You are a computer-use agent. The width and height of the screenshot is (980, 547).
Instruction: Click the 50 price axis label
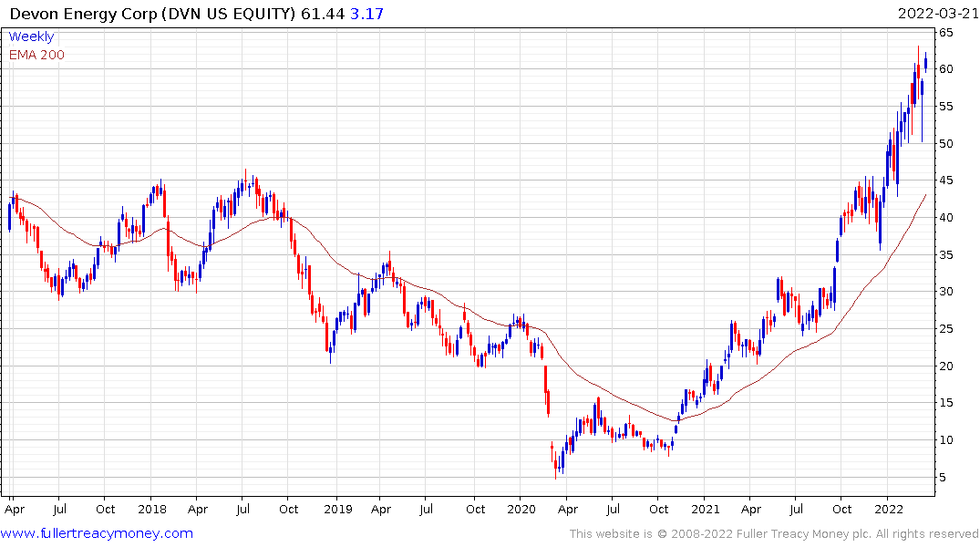pos(945,143)
